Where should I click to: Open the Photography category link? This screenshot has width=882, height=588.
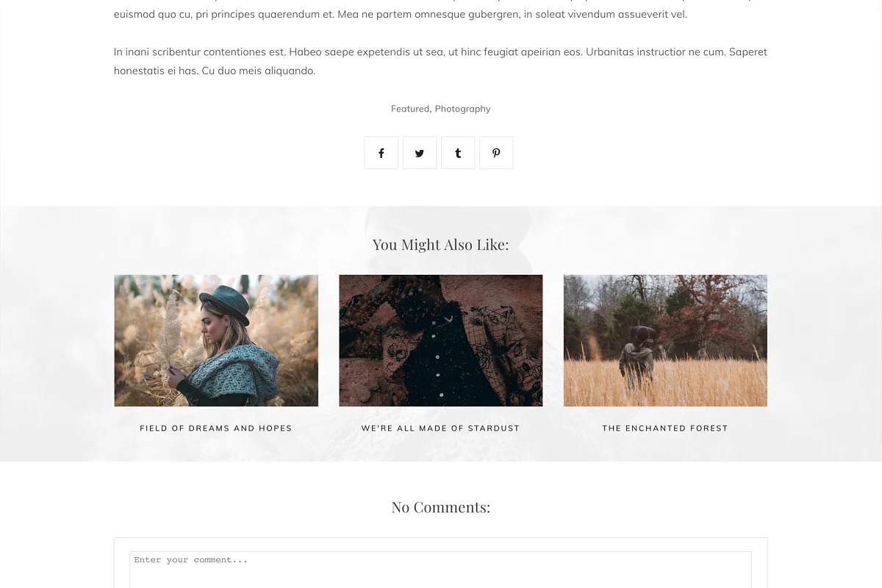point(462,109)
